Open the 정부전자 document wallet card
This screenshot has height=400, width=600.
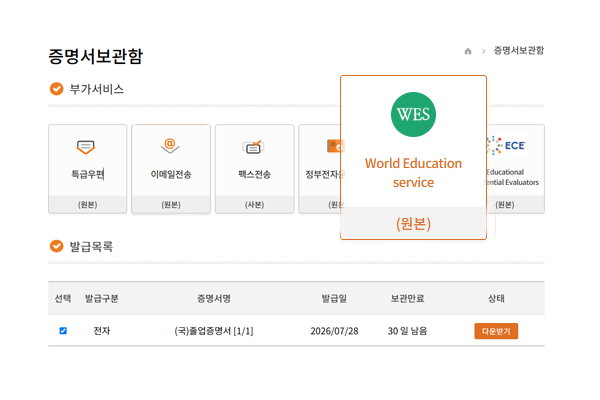[320, 168]
